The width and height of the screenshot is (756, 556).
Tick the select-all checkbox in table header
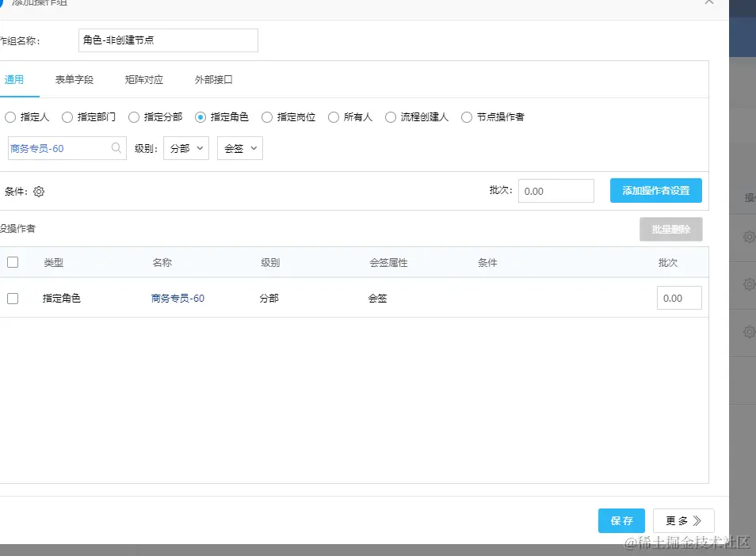(x=13, y=262)
